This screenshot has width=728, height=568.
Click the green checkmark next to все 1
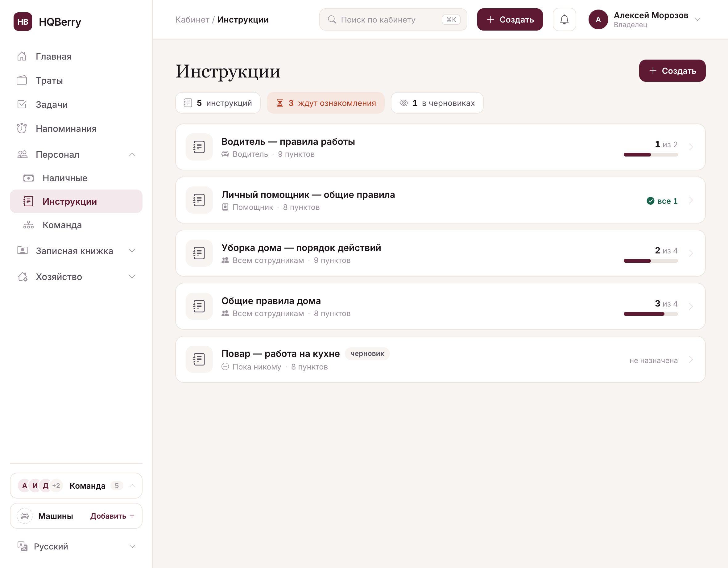650,201
